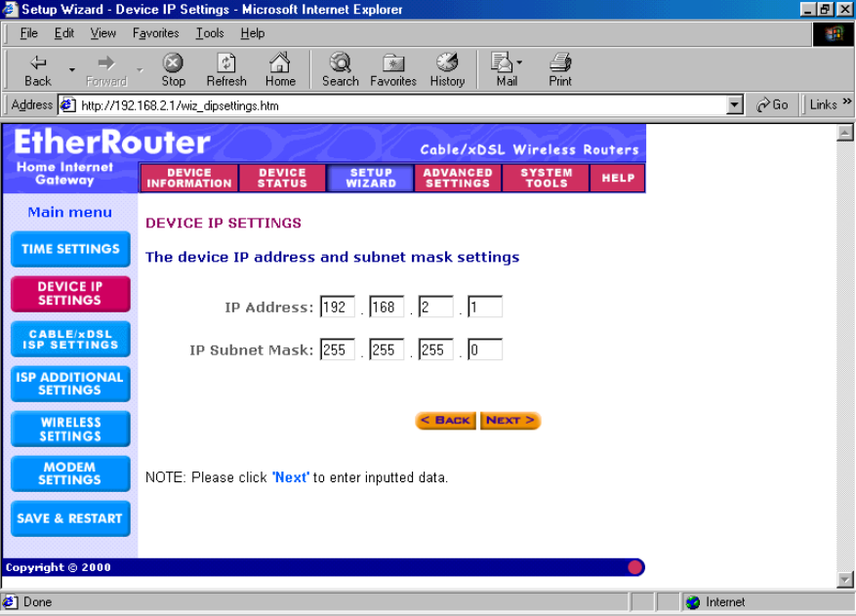Open the Tools menu
The width and height of the screenshot is (856, 616).
210,33
